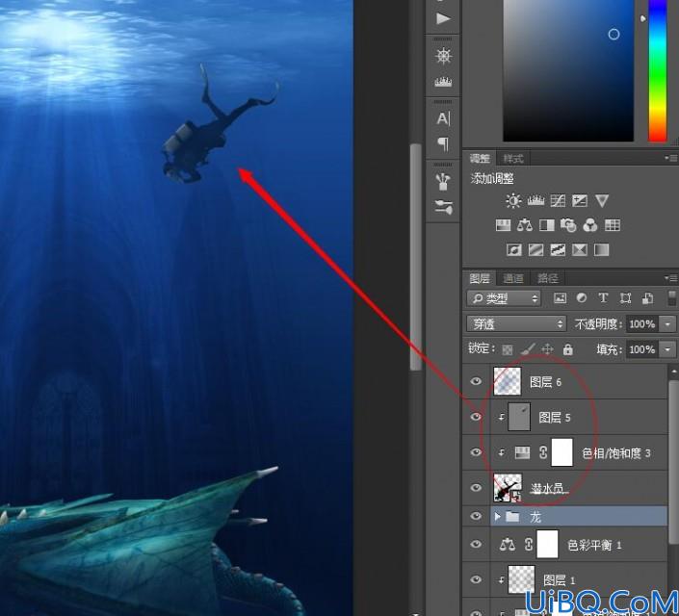This screenshot has width=679, height=616.
Task: Hide the 潜水员 layer
Action: click(476, 487)
